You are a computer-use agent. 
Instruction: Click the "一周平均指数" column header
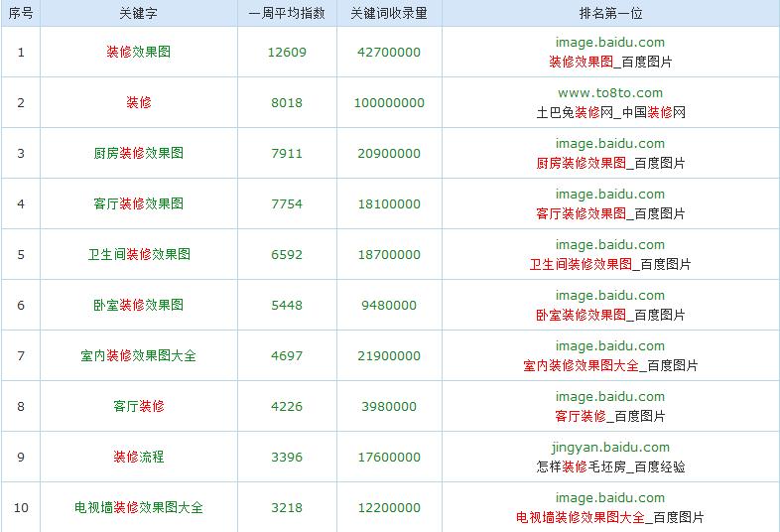(x=287, y=14)
